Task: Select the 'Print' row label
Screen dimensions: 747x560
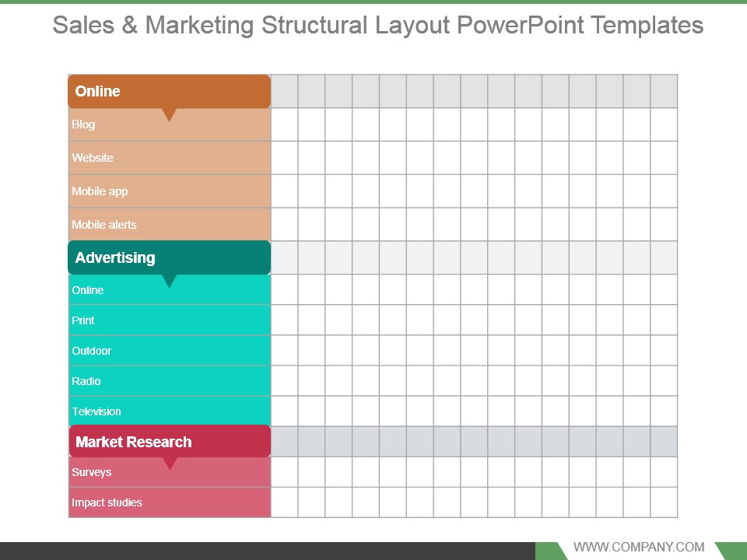Action: (83, 320)
